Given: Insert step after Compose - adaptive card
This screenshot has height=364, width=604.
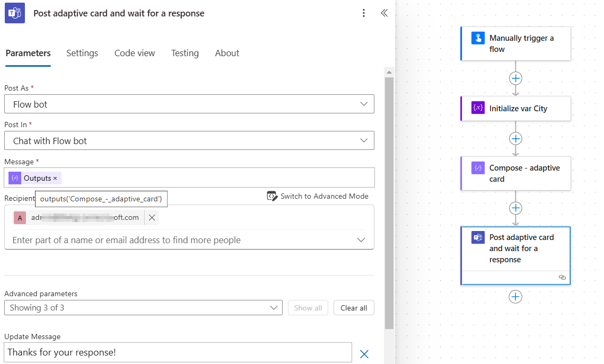Looking at the screenshot, I should click(515, 208).
